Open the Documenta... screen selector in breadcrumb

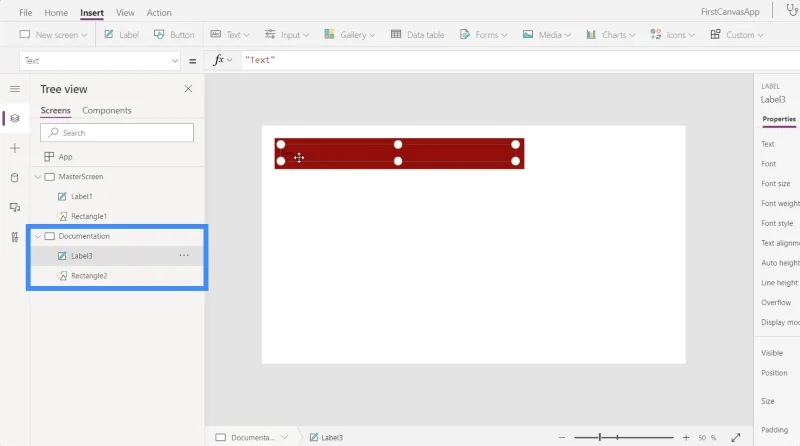pyautogui.click(x=252, y=437)
